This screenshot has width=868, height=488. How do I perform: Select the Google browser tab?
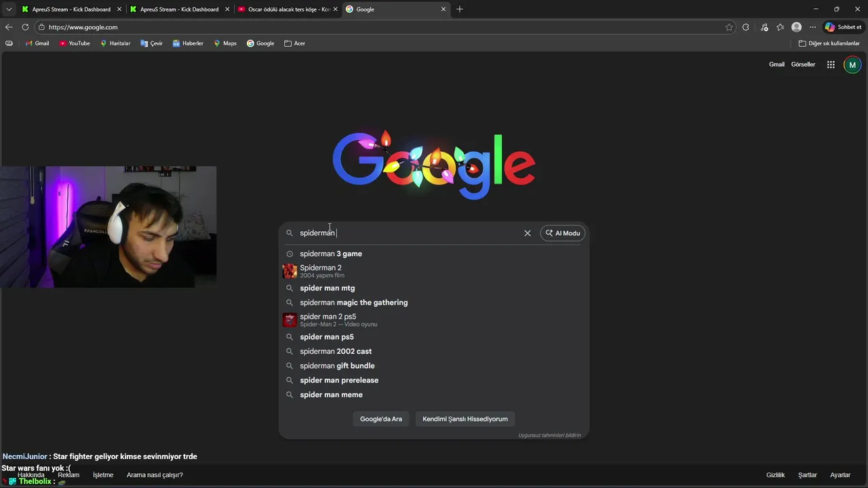(x=395, y=9)
